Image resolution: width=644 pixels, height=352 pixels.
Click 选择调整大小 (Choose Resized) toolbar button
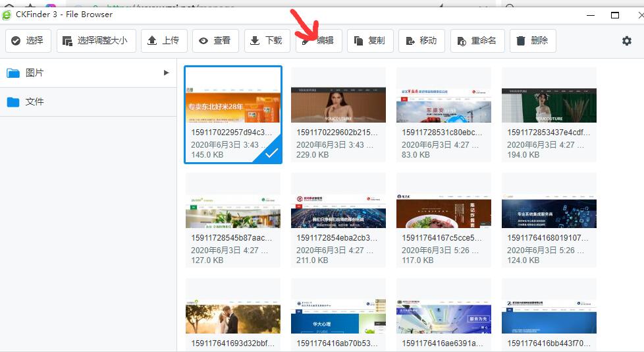[x=96, y=41]
